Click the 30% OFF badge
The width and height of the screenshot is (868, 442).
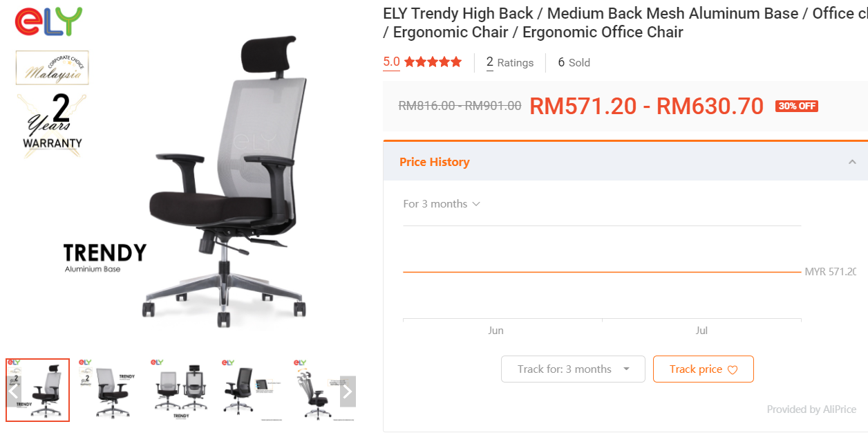[x=797, y=106]
